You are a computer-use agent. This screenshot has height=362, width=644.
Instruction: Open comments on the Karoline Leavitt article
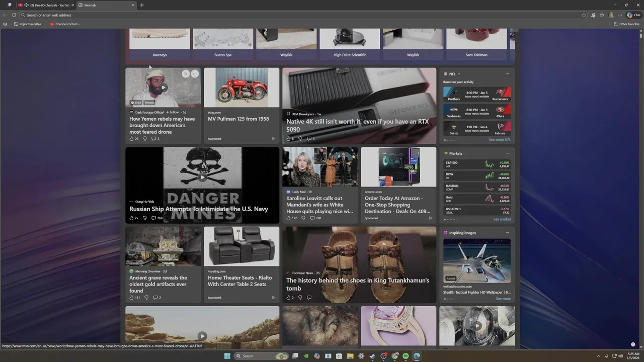(x=315, y=218)
